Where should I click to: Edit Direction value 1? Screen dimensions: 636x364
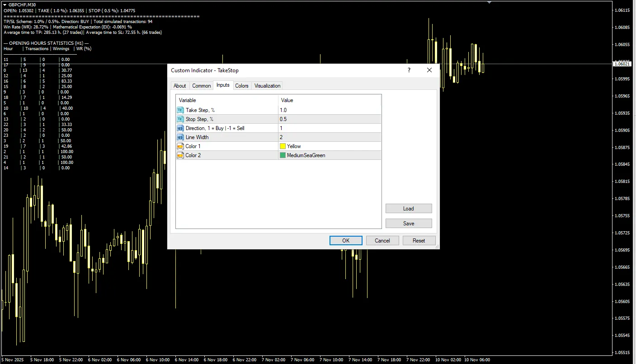(330, 128)
